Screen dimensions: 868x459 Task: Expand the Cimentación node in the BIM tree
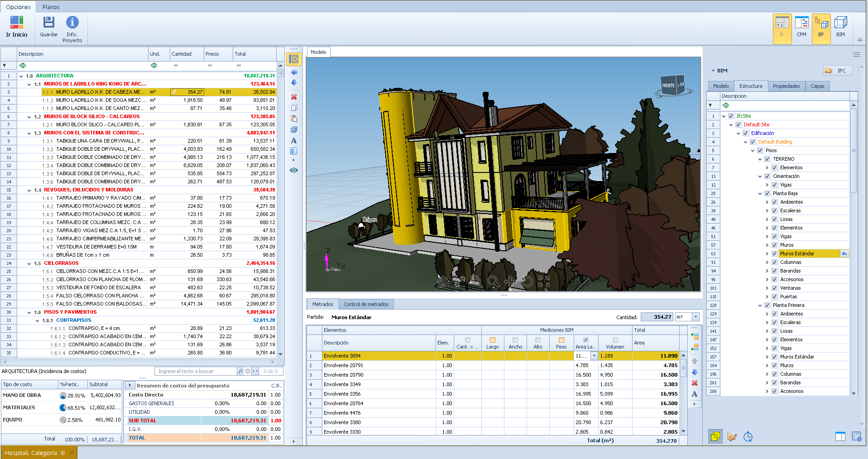pos(759,176)
